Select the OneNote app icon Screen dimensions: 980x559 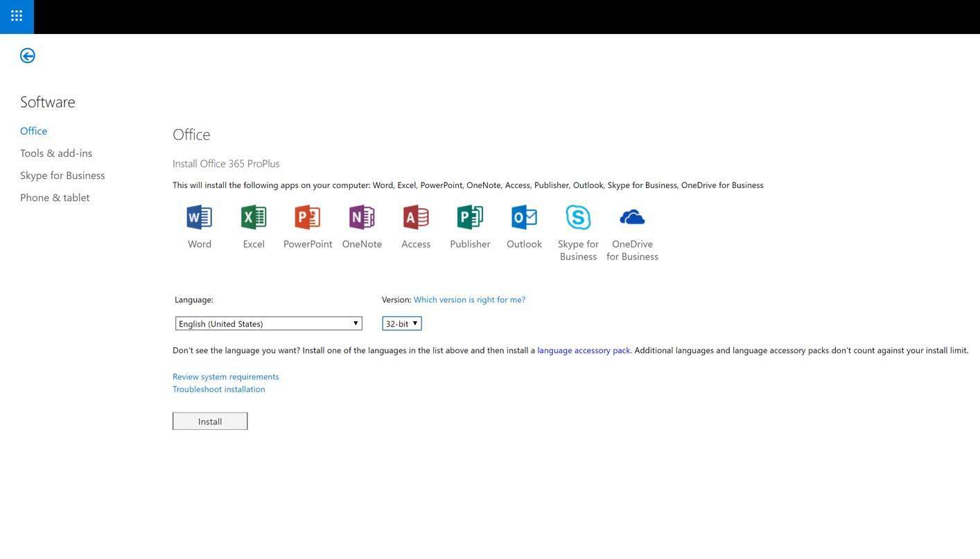362,216
